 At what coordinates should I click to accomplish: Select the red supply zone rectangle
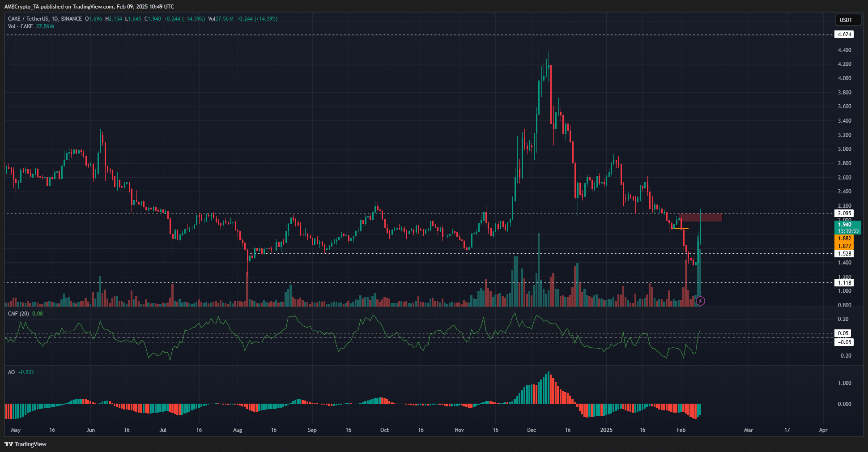701,218
